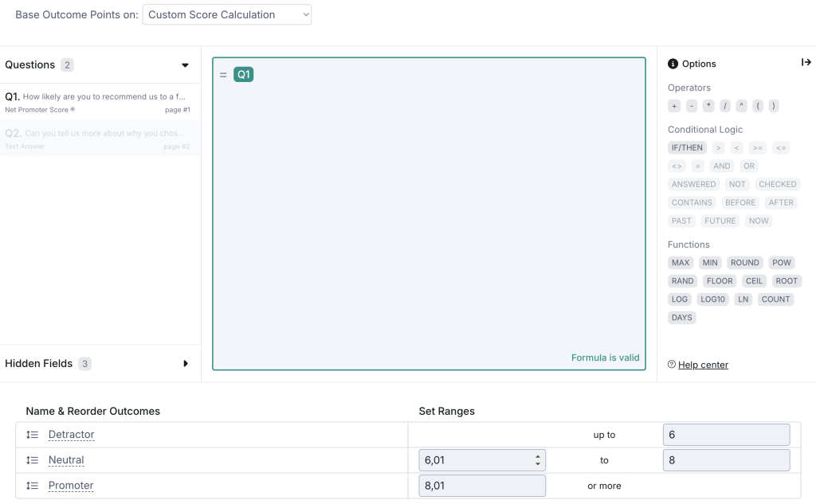816x504 pixels.
Task: Add the NOT condition
Action: coord(737,184)
